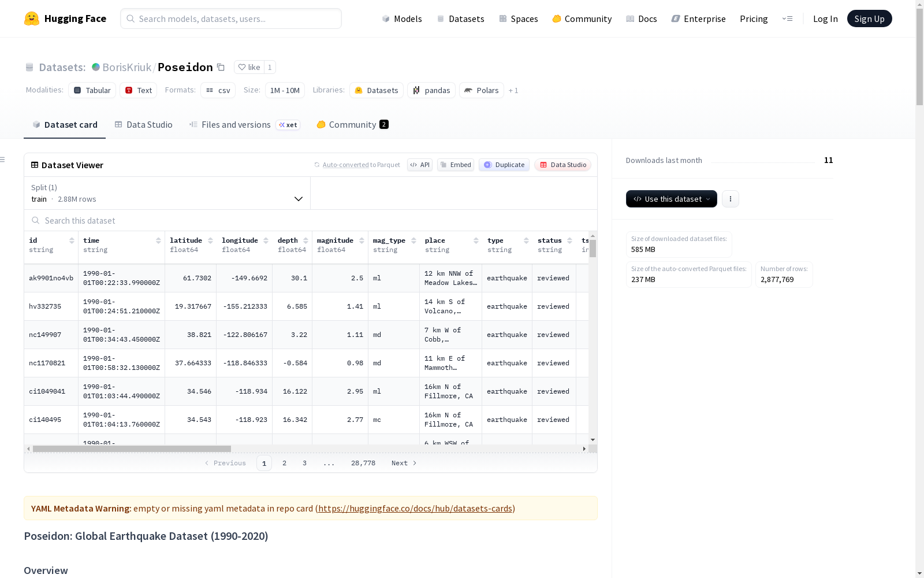
Task: Go to page 2 of the dataset
Action: pos(284,463)
